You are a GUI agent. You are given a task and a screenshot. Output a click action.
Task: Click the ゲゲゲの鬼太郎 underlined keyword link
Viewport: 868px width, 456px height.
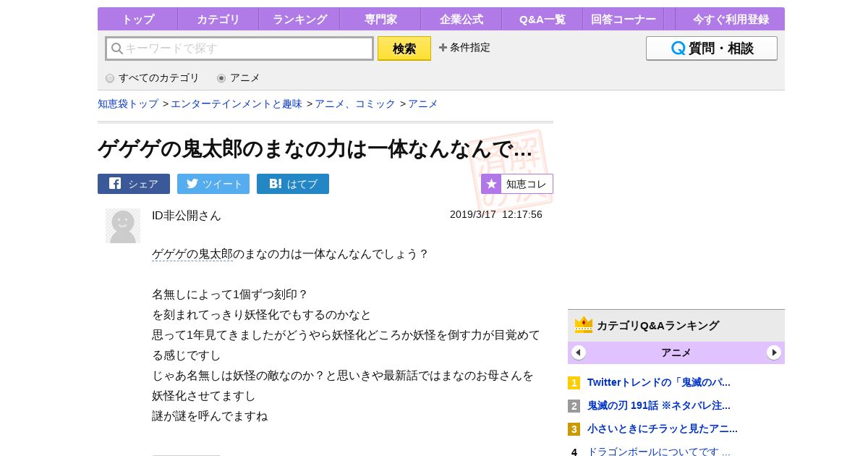click(x=192, y=254)
